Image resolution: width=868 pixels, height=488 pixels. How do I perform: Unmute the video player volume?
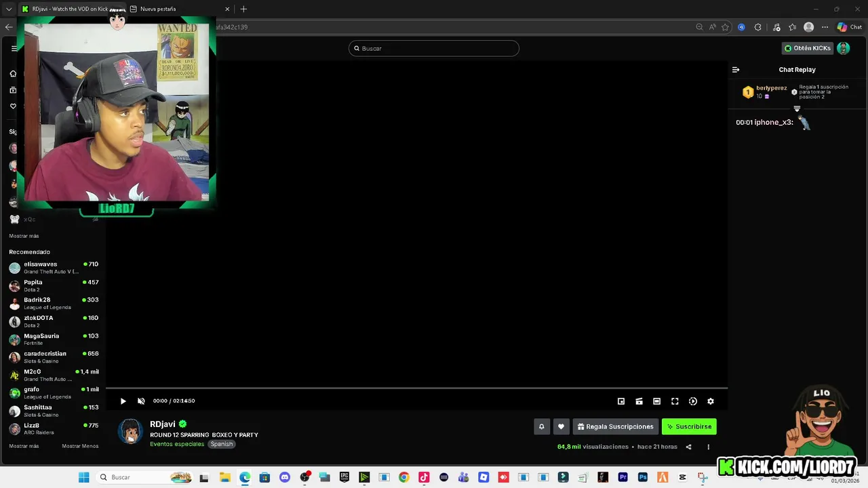click(141, 401)
